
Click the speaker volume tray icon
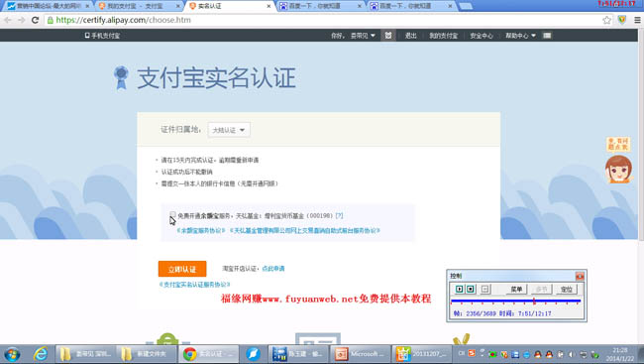tap(572, 354)
